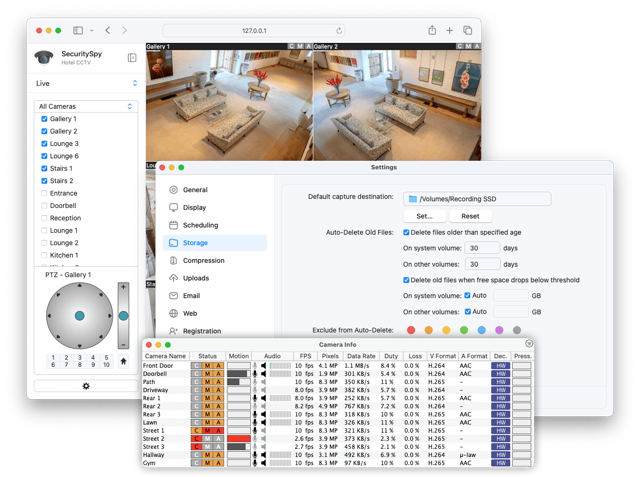Open Registration settings pane
The image size is (640, 477).
click(x=215, y=331)
